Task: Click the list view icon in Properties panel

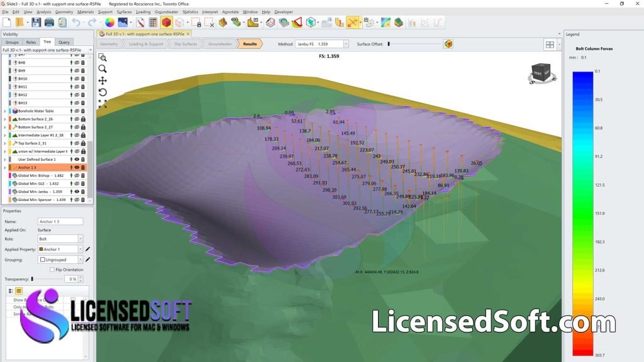Action: coord(19,290)
